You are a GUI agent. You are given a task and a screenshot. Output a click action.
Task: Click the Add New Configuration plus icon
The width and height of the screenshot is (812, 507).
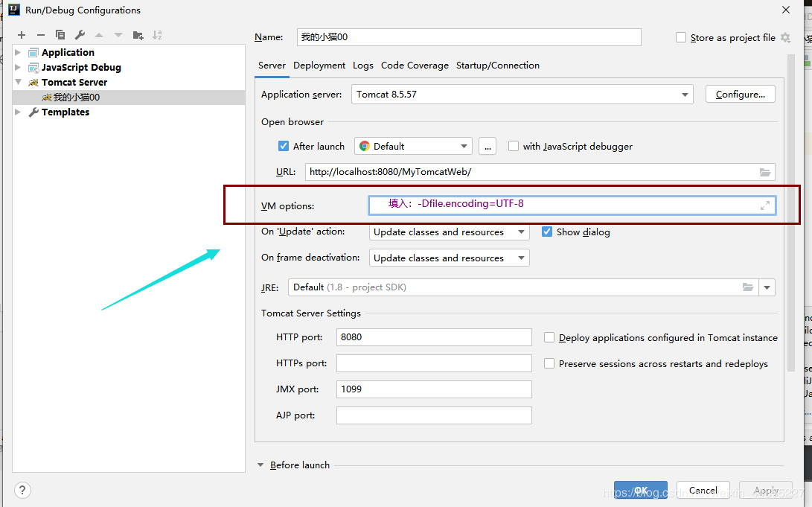[22, 35]
